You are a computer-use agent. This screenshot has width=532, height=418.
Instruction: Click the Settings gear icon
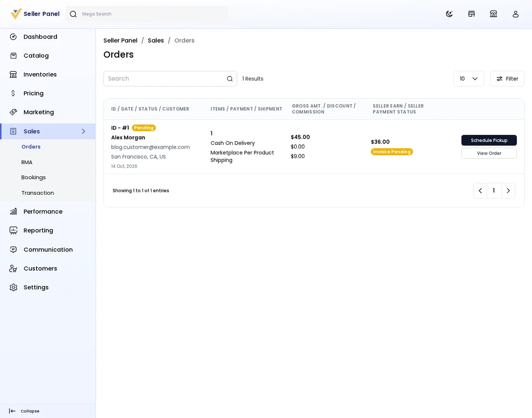13,287
